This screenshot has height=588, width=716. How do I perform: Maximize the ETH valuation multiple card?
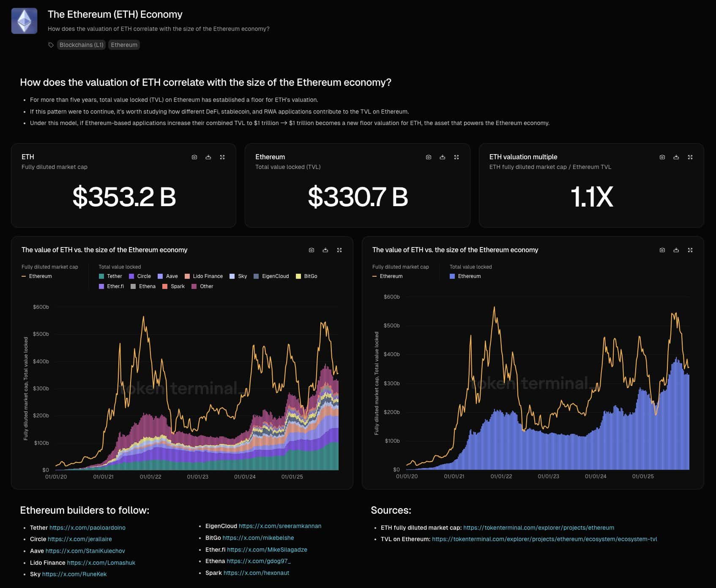tap(690, 157)
